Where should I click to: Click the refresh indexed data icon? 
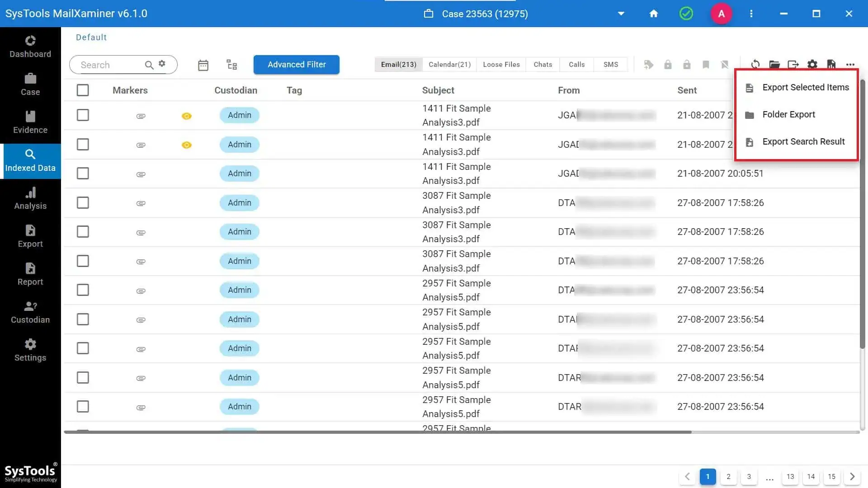tap(755, 64)
